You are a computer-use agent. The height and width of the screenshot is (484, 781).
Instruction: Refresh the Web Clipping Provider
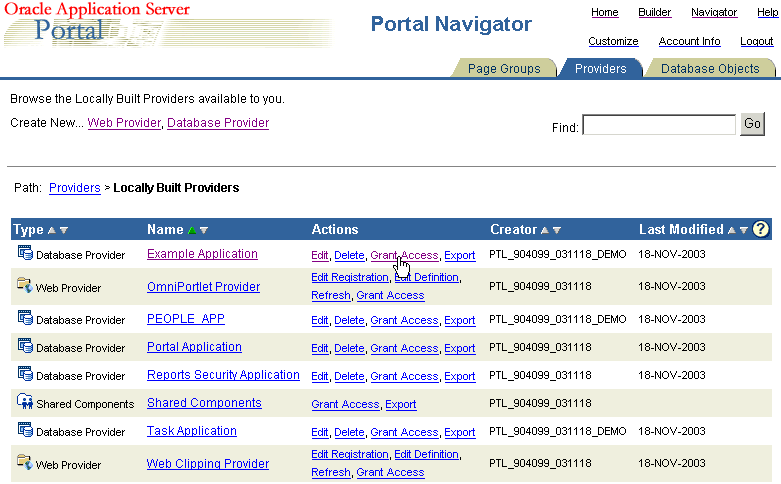(x=331, y=472)
